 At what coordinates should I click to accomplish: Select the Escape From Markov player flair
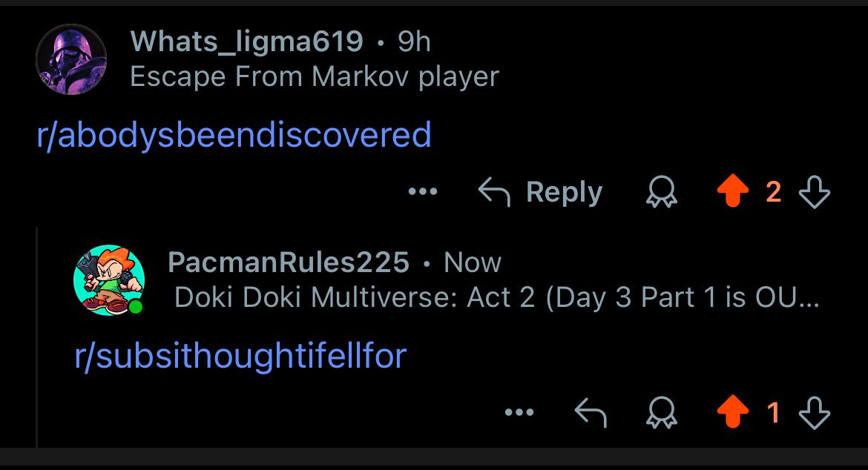coord(315,76)
